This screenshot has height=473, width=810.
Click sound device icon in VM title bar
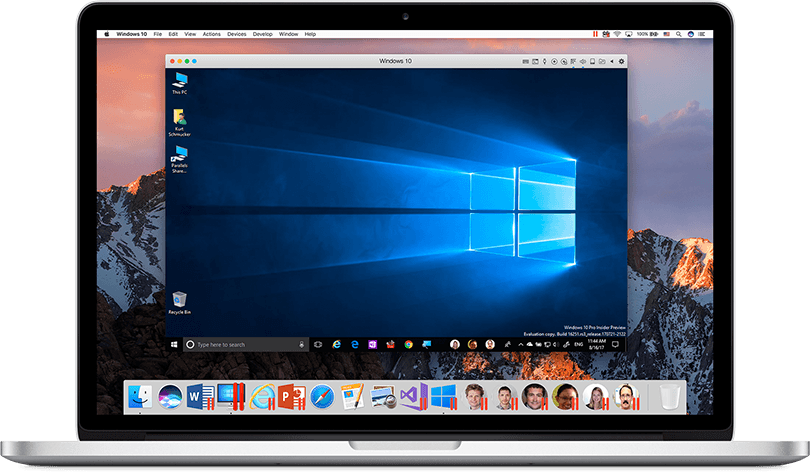[583, 61]
